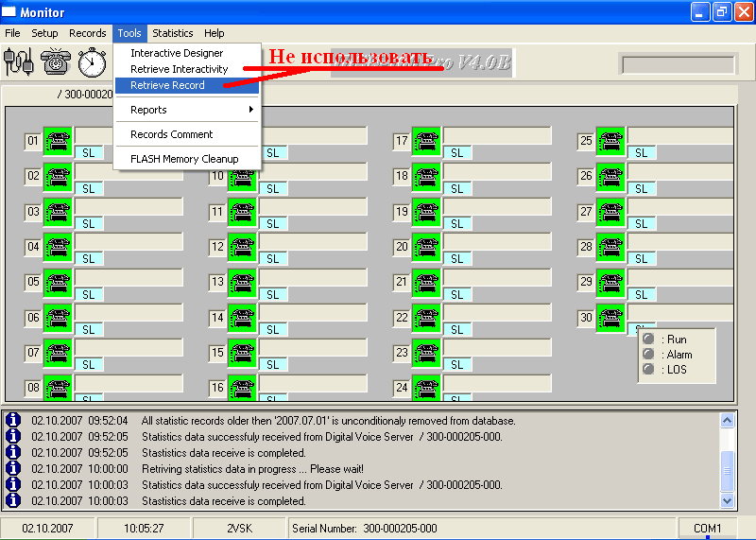The height and width of the screenshot is (540, 756).
Task: Click the cable connection toolbar icon
Action: pyautogui.click(x=19, y=62)
